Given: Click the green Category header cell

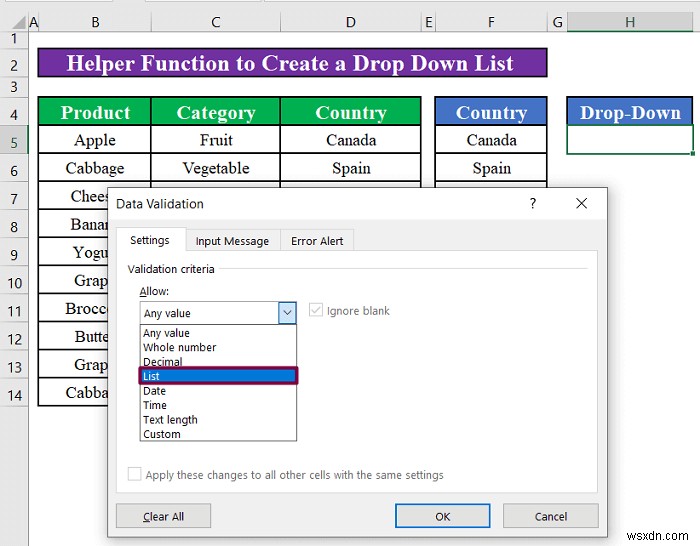Looking at the screenshot, I should [x=216, y=112].
